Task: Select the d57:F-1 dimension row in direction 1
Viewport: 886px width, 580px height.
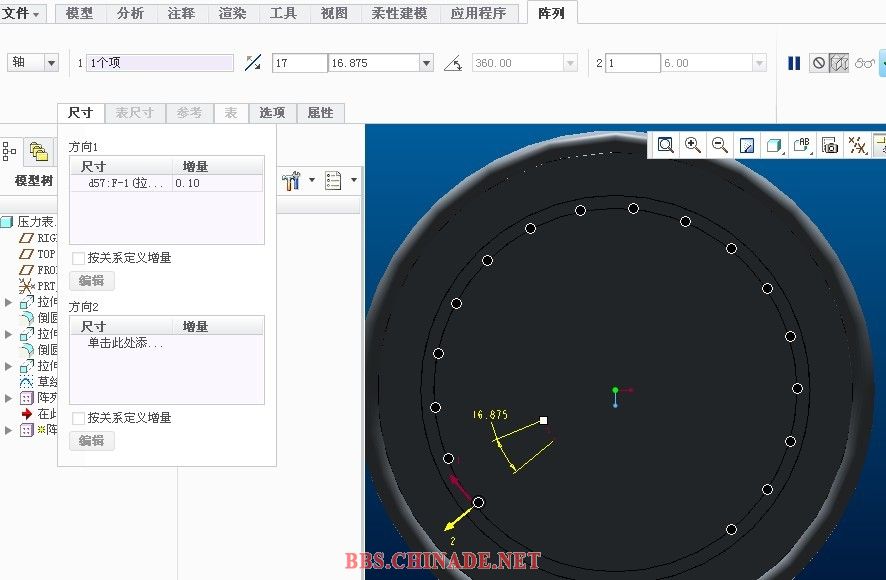Action: pyautogui.click(x=167, y=183)
